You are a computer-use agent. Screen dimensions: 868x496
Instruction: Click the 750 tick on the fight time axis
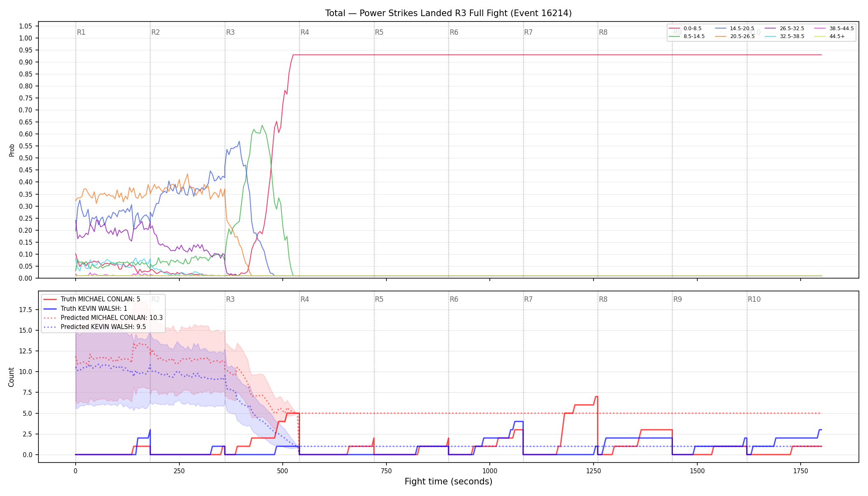tap(386, 471)
